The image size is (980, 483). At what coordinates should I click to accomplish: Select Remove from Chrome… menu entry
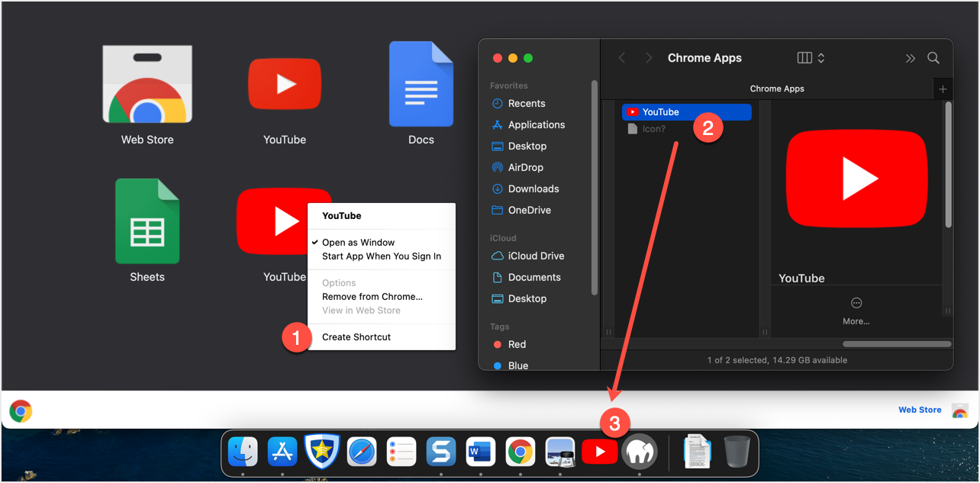pos(372,297)
